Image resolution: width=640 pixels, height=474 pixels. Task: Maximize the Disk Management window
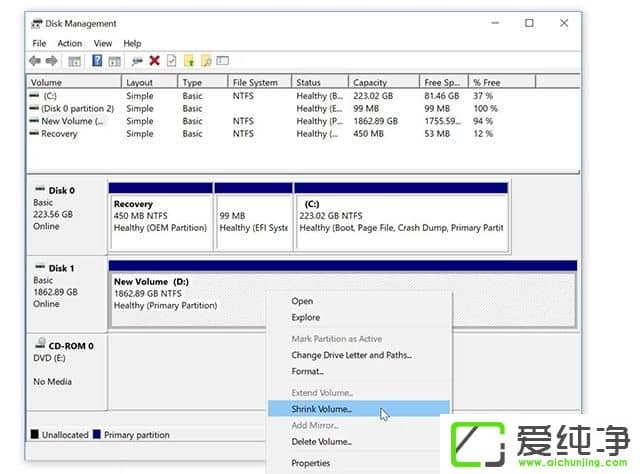pos(529,23)
